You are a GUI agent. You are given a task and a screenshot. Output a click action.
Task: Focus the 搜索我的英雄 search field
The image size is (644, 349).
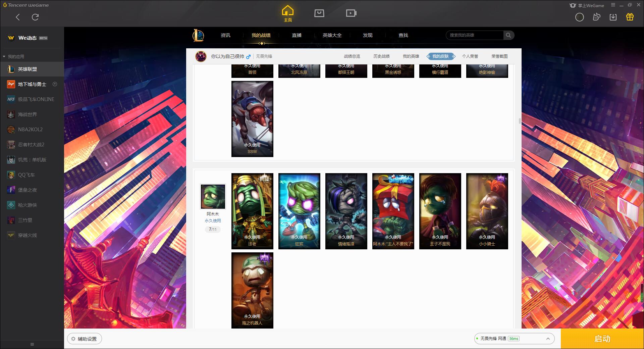[x=475, y=35]
